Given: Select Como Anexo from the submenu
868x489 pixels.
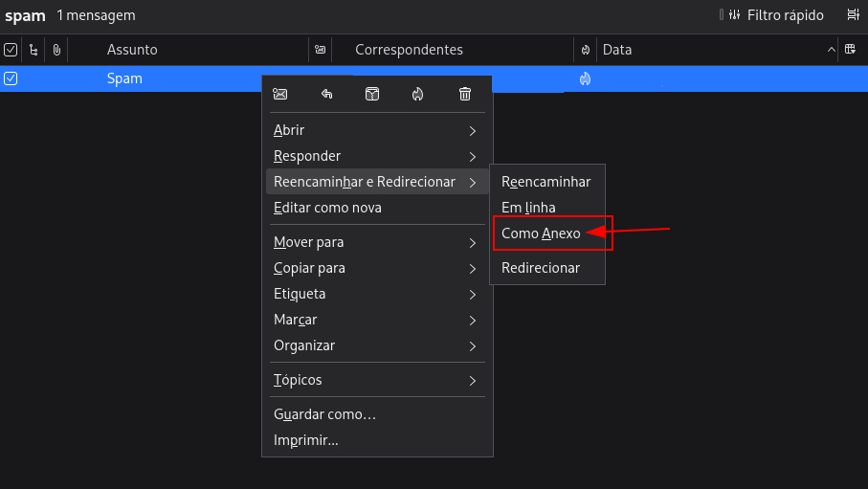Looking at the screenshot, I should pos(542,233).
